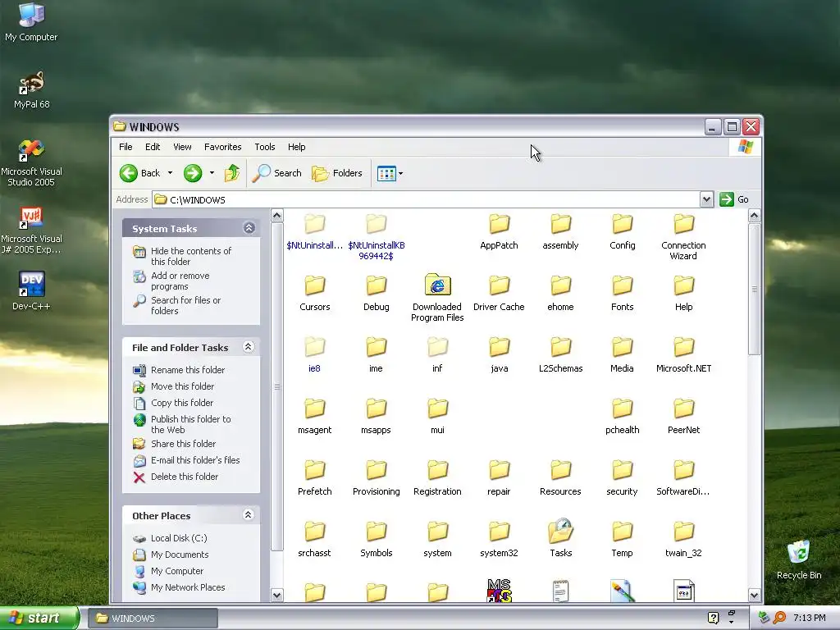Select the java folder
The height and width of the screenshot is (630, 840).
point(499,354)
